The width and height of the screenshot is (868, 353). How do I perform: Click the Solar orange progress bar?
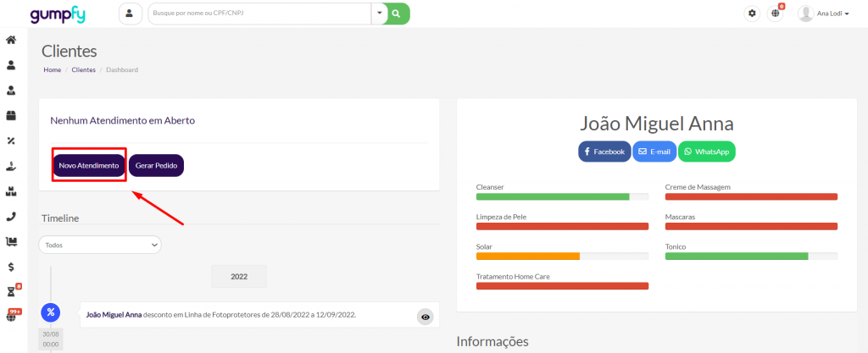(x=527, y=256)
